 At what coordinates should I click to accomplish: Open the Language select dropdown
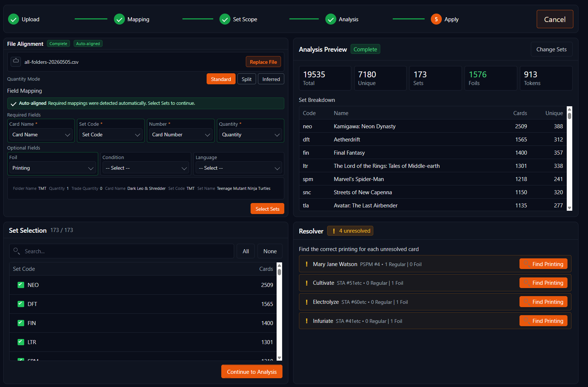pos(239,168)
